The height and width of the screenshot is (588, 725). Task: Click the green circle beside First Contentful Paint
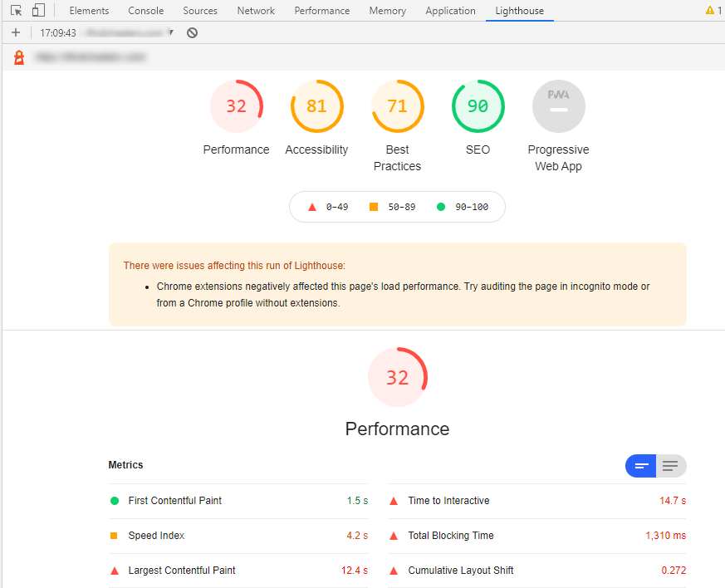[x=115, y=501]
